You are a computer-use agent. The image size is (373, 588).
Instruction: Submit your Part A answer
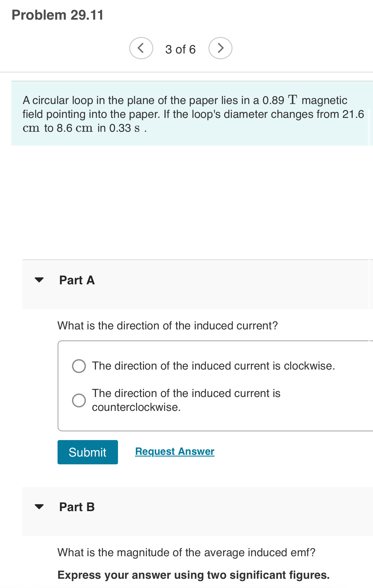[x=87, y=452]
